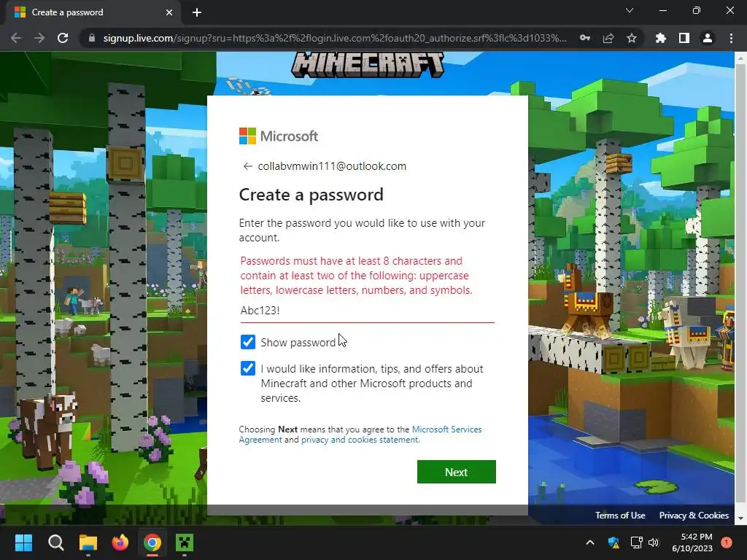
Task: Open the volume speaker tray icon
Action: point(654,542)
